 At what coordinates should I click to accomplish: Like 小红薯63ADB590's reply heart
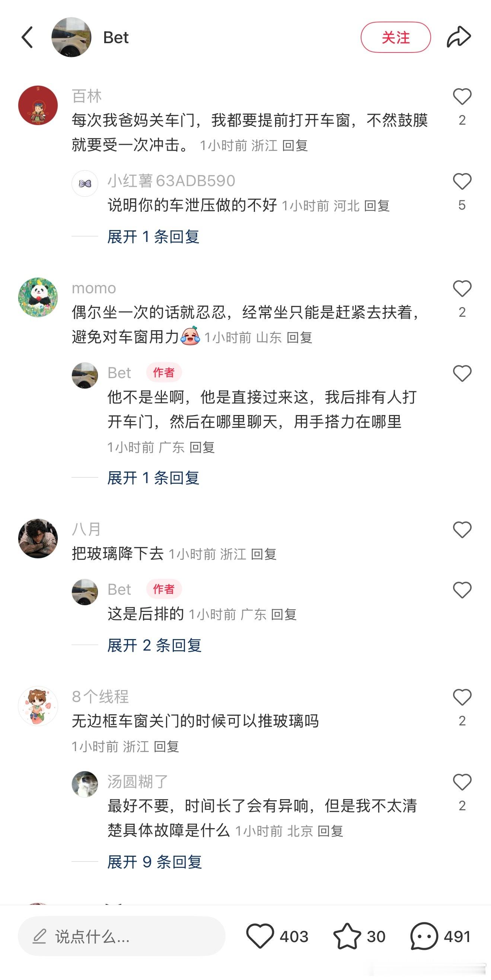tap(462, 181)
